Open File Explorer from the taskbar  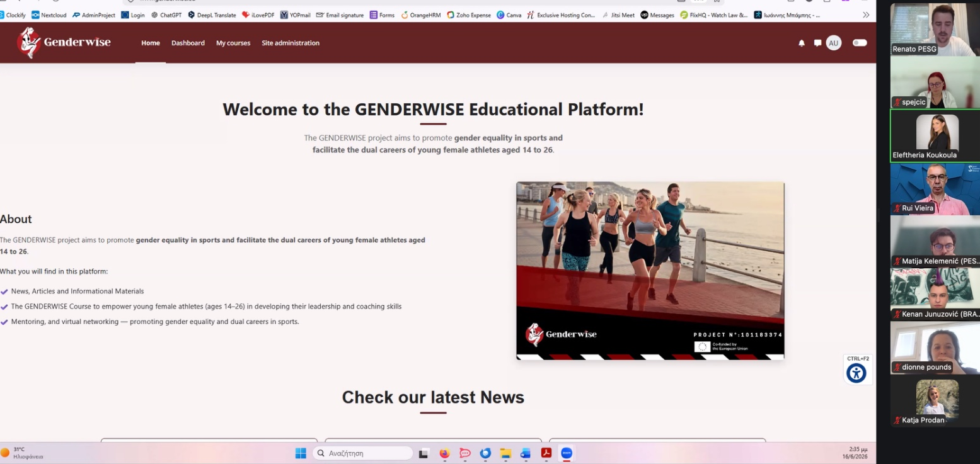pos(505,453)
